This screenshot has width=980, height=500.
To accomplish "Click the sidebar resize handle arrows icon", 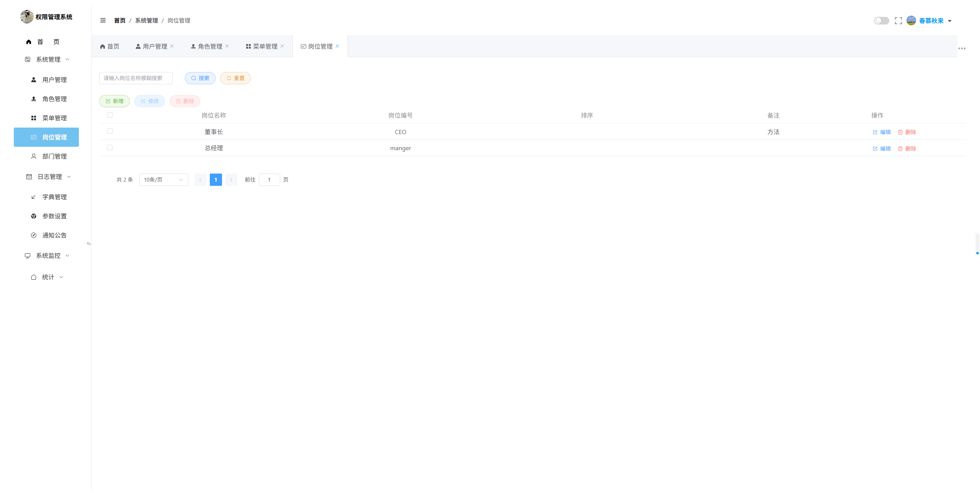I will [89, 244].
